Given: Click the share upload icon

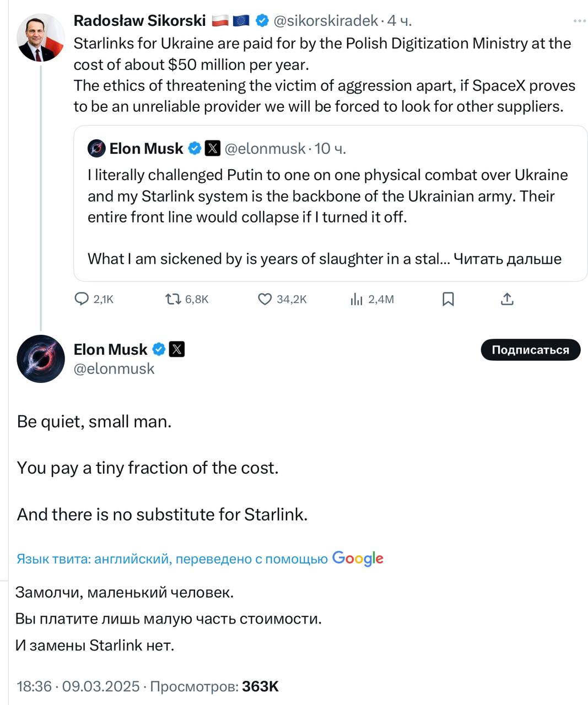Looking at the screenshot, I should coord(507,299).
